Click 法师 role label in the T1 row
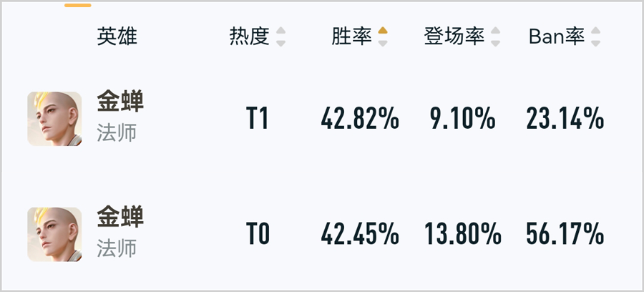Image resolution: width=644 pixels, height=292 pixels. [117, 133]
